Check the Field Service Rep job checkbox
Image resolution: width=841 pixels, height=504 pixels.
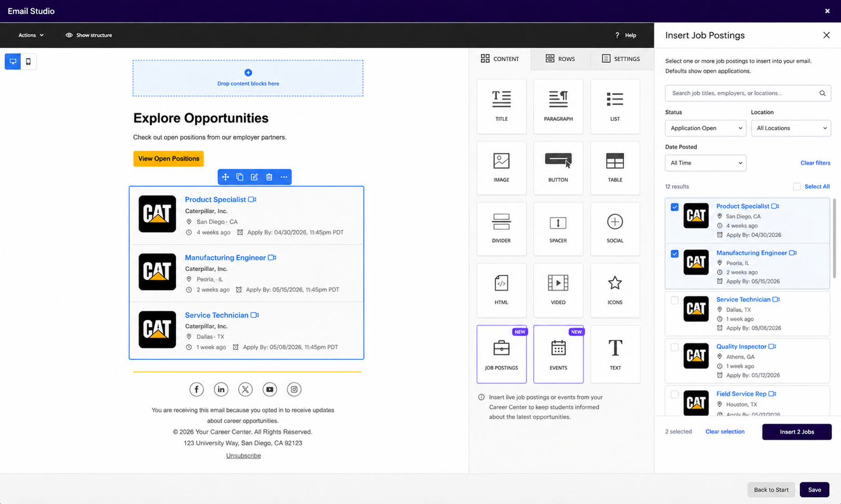tap(674, 394)
